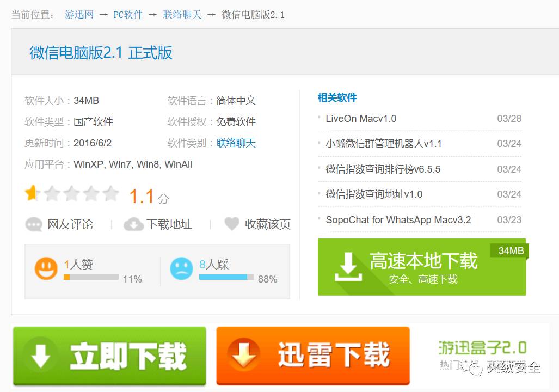
Task: Open the PC软件 breadcrumb link
Action: (128, 15)
